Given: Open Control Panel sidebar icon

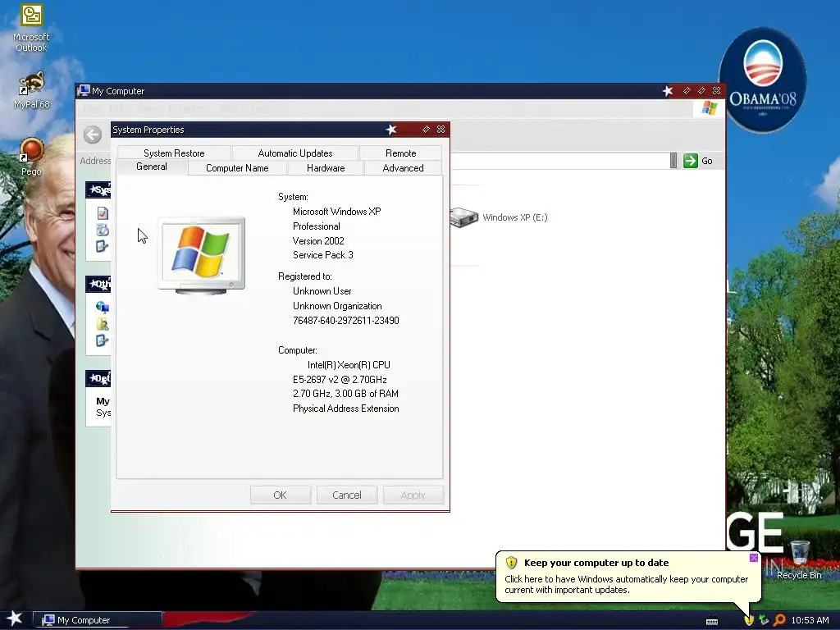Looking at the screenshot, I should click(103, 340).
